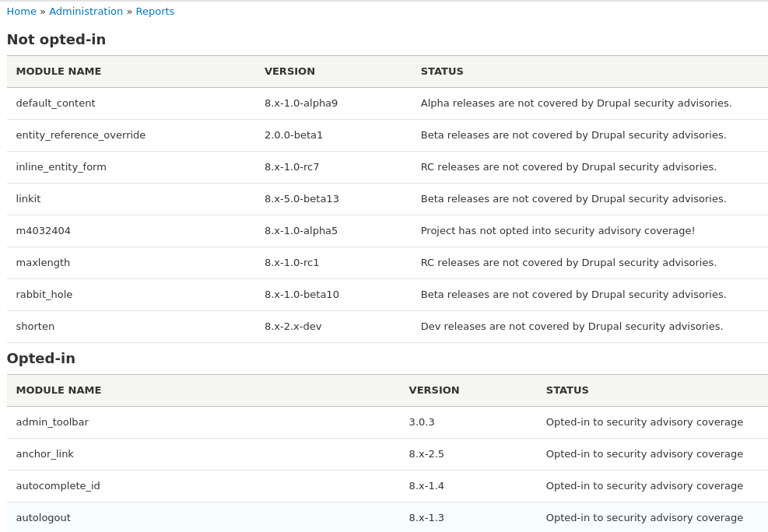This screenshot has width=768, height=532.
Task: Open the Home breadcrumb link
Action: (x=22, y=11)
